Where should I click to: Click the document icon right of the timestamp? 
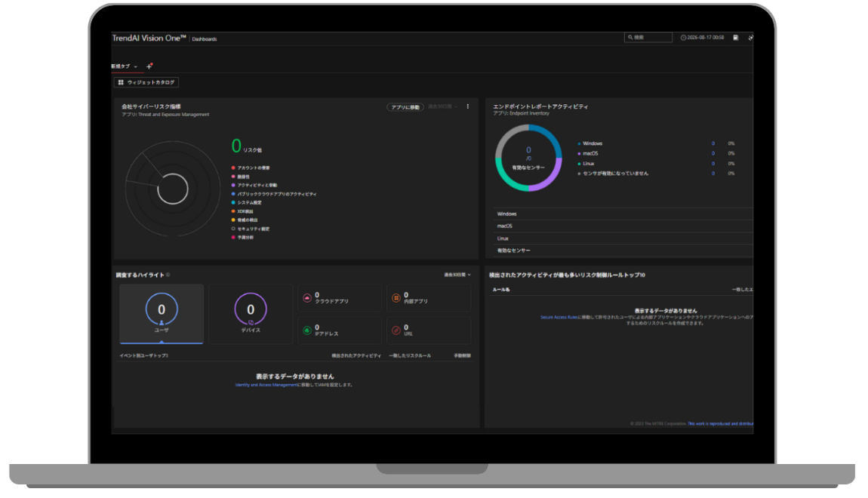click(x=736, y=38)
